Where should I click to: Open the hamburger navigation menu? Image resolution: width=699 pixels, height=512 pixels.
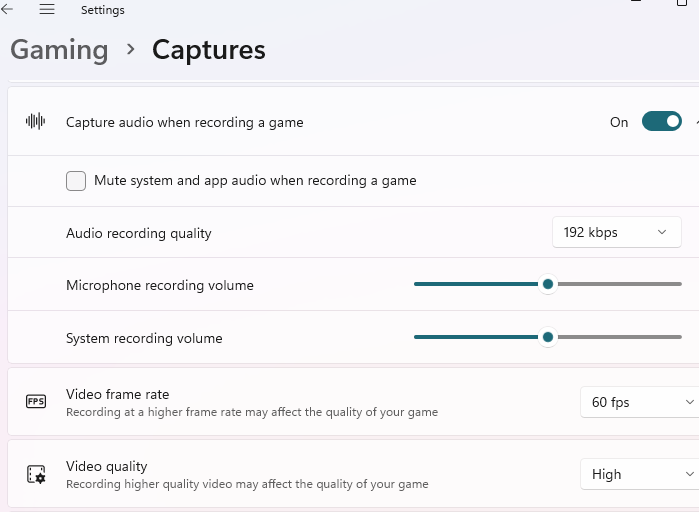coord(47,9)
